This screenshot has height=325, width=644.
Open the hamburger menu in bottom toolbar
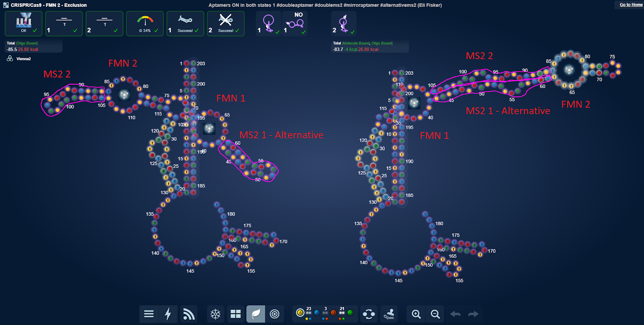pos(149,314)
